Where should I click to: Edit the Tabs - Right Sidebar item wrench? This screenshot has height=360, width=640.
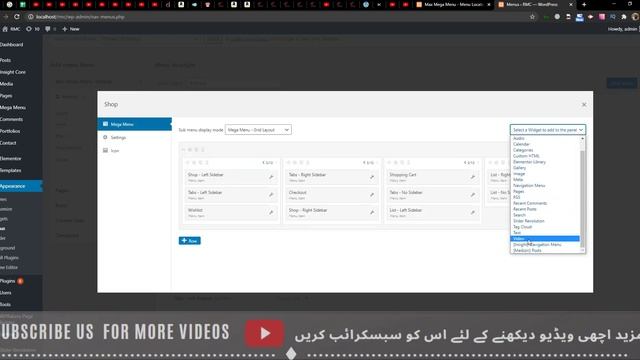(x=372, y=177)
